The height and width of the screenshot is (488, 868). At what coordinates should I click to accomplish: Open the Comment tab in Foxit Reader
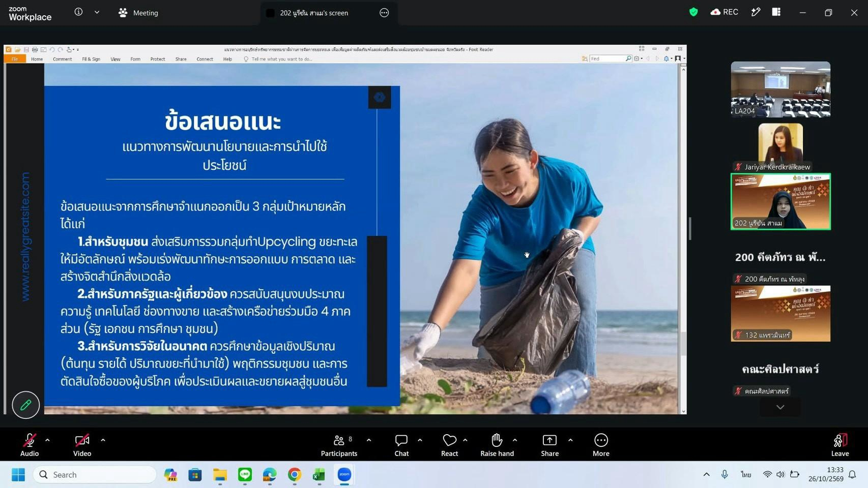point(62,59)
